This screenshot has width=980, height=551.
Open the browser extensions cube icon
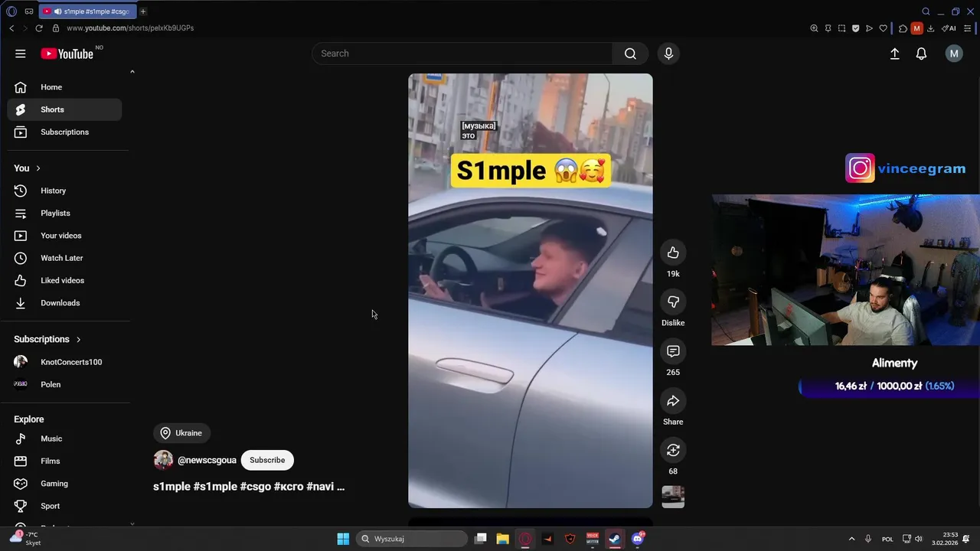903,28
